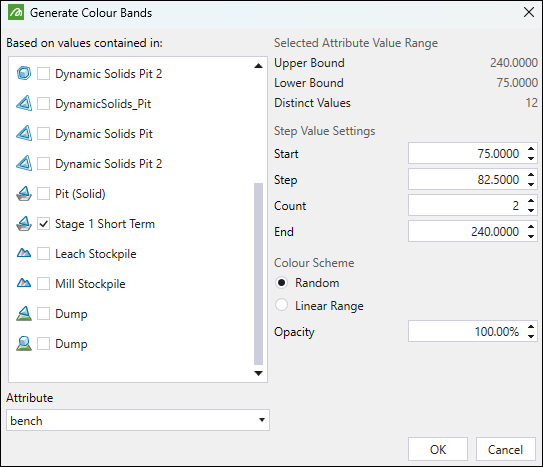The width and height of the screenshot is (543, 467).
Task: Click the first Dump icon
Action: coord(24,314)
